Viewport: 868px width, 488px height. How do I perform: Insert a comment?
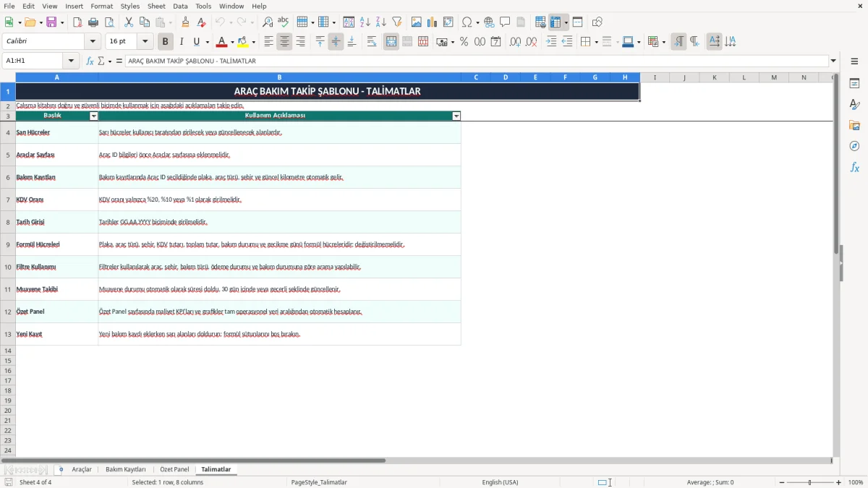coord(506,22)
